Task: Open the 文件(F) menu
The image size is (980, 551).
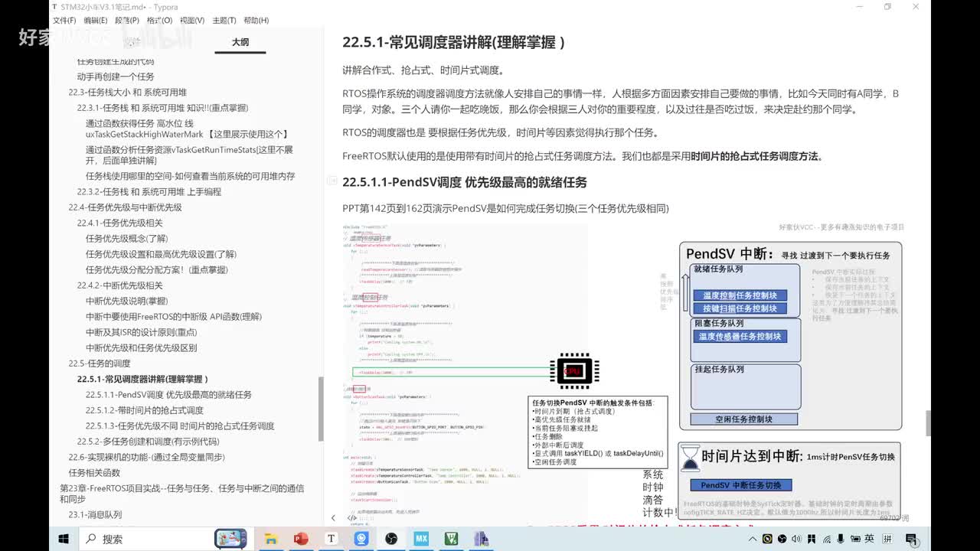Action: coord(64,21)
